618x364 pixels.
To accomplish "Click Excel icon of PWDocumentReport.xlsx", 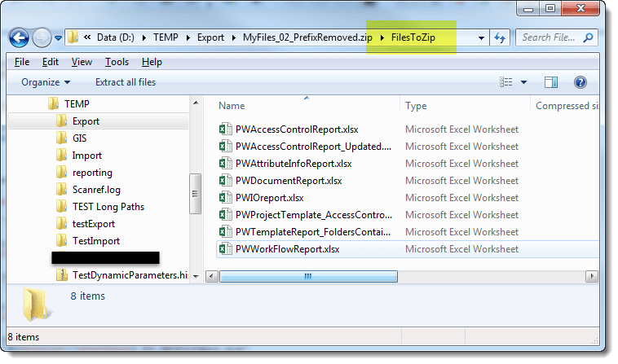I will (225, 181).
